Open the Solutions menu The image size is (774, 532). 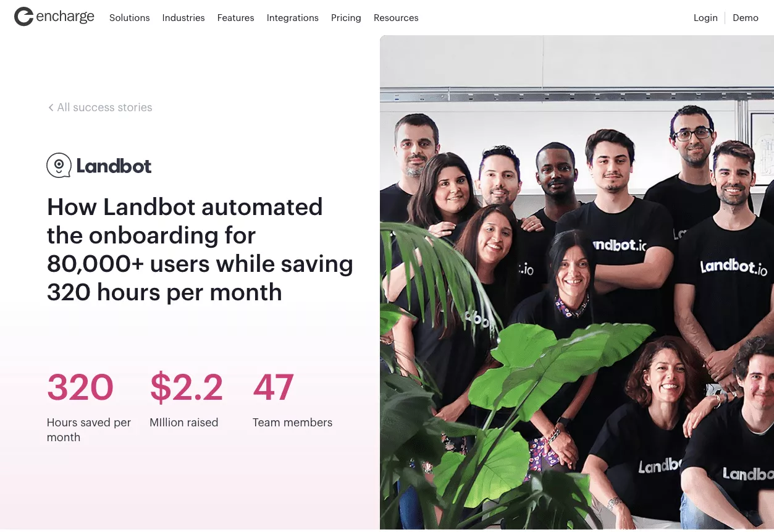coord(130,18)
